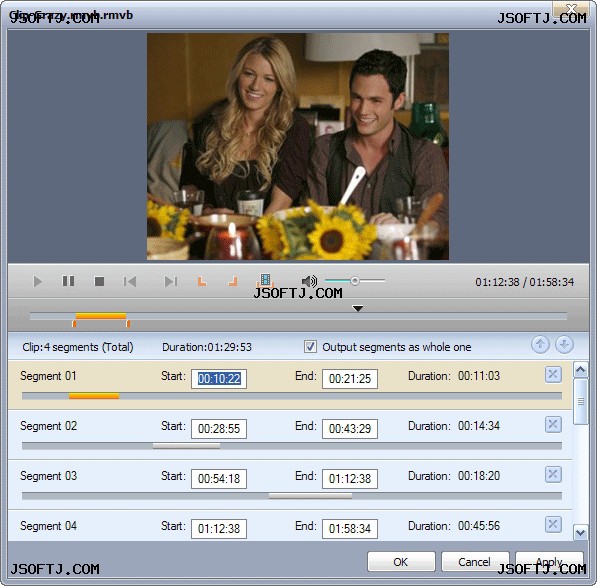
Task: Select the Segment 02 row label
Action: [48, 426]
